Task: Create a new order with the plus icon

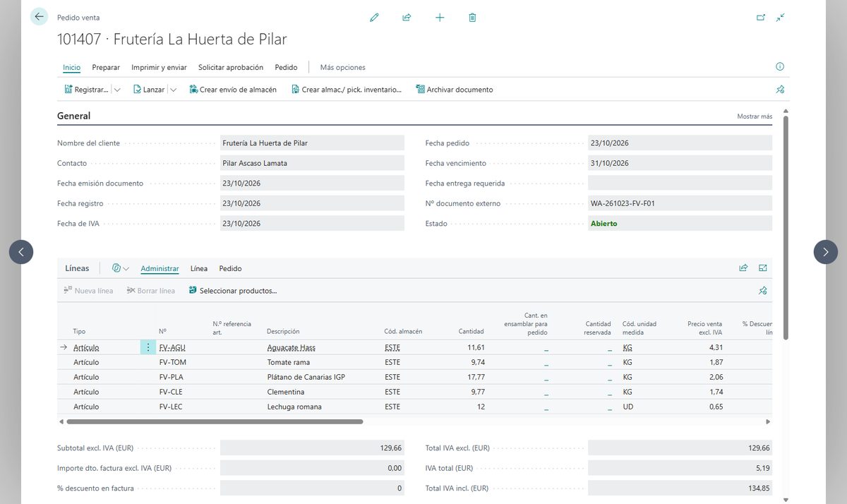Action: (440, 18)
